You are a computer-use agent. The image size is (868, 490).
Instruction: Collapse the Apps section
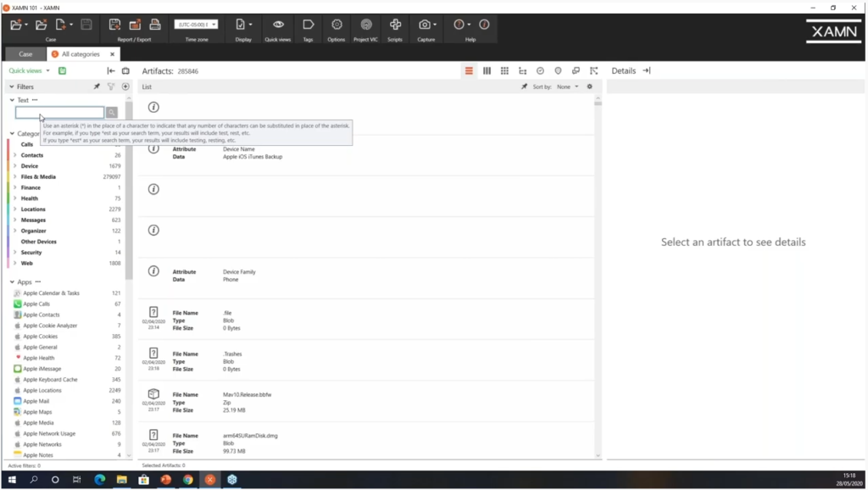(x=12, y=282)
